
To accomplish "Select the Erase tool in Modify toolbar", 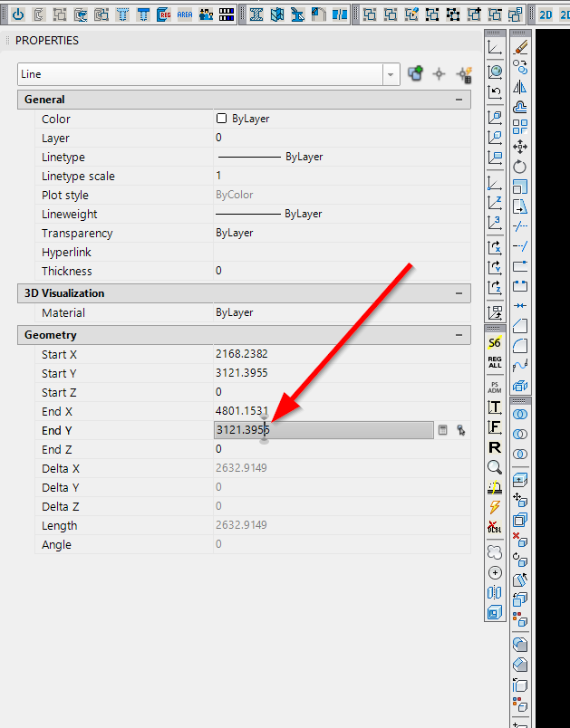I will [x=520, y=47].
